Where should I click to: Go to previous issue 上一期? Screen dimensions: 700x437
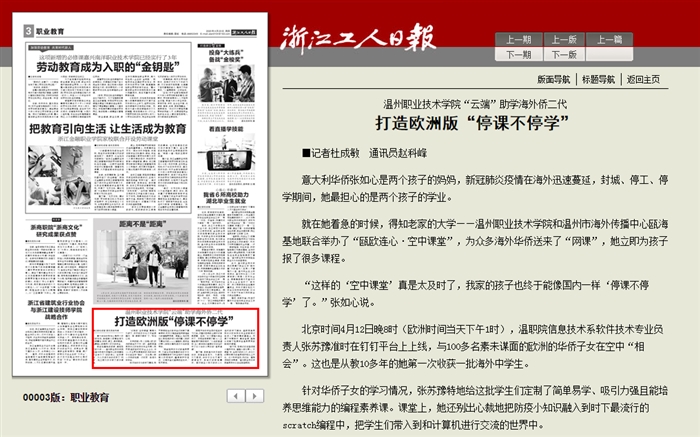pyautogui.click(x=518, y=40)
